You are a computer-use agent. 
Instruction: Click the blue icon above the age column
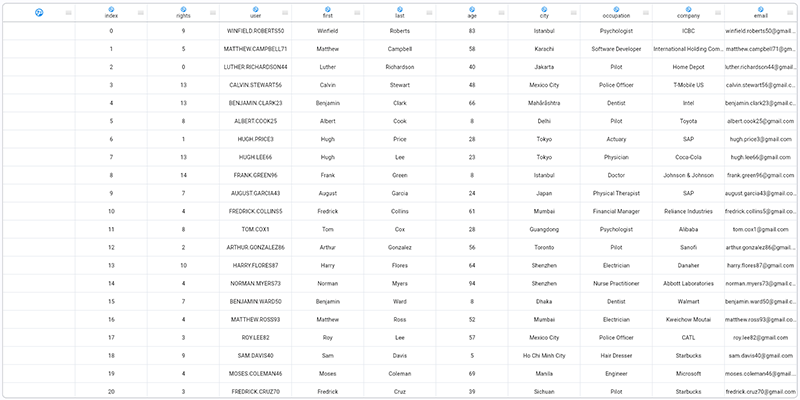pos(472,9)
